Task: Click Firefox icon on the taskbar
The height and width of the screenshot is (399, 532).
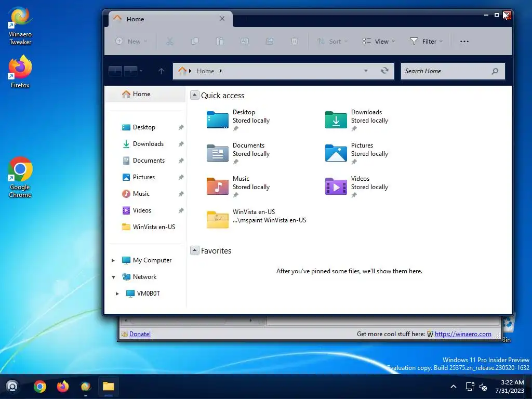Action: tap(62, 387)
